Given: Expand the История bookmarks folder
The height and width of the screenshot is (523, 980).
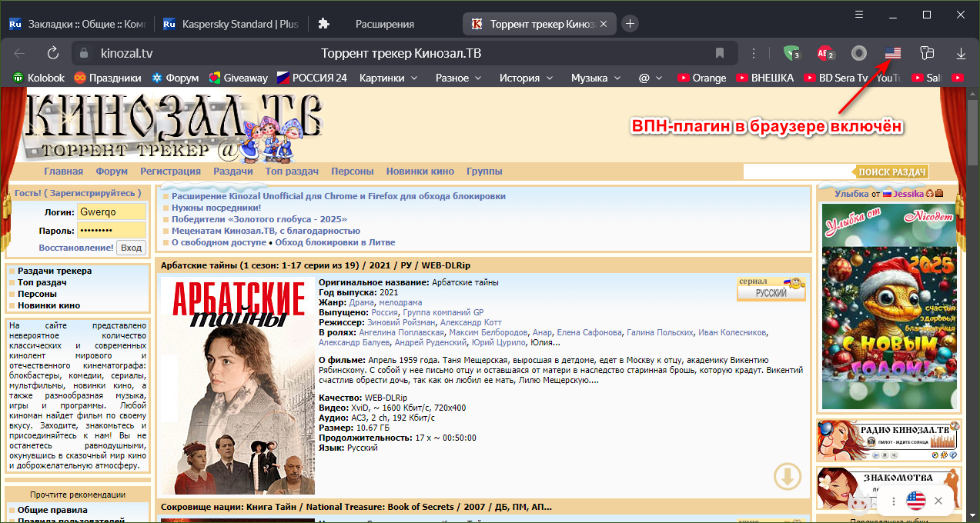Looking at the screenshot, I should pos(526,78).
